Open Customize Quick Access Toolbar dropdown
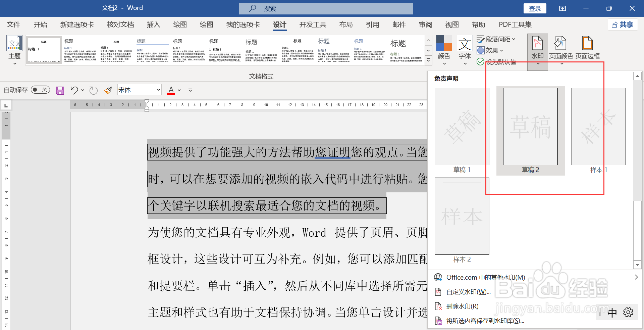The width and height of the screenshot is (644, 330). 190,90
